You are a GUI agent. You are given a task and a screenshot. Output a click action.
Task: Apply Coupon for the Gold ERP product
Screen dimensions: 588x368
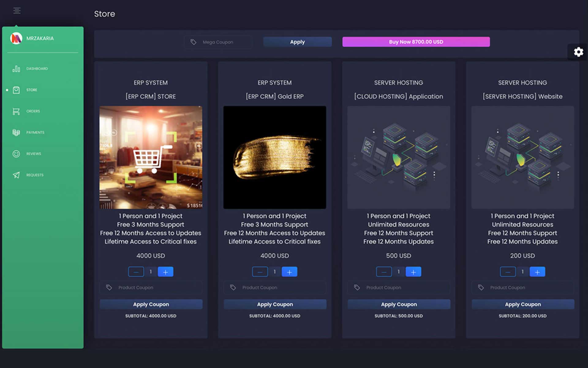(x=275, y=304)
